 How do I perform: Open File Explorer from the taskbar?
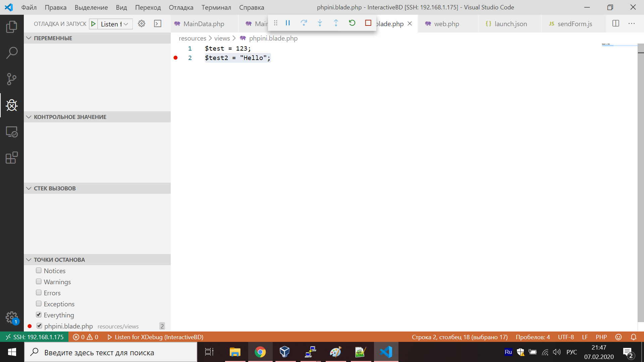click(235, 352)
